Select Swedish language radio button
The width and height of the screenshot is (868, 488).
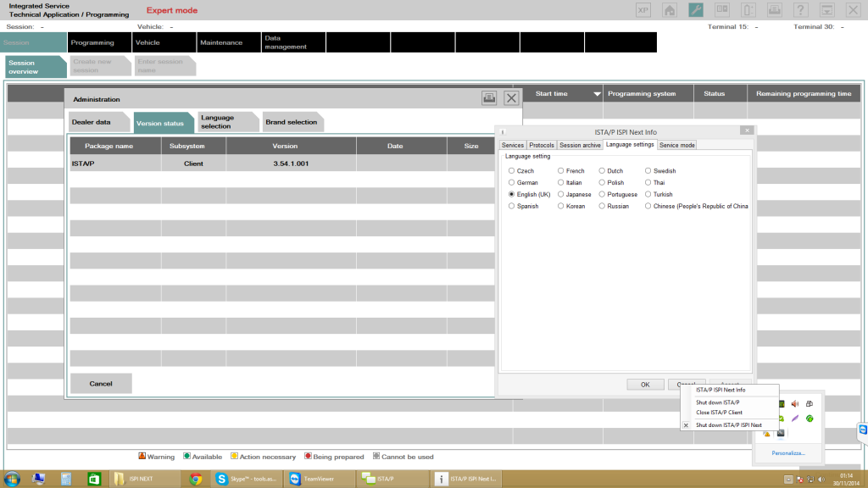tap(648, 171)
